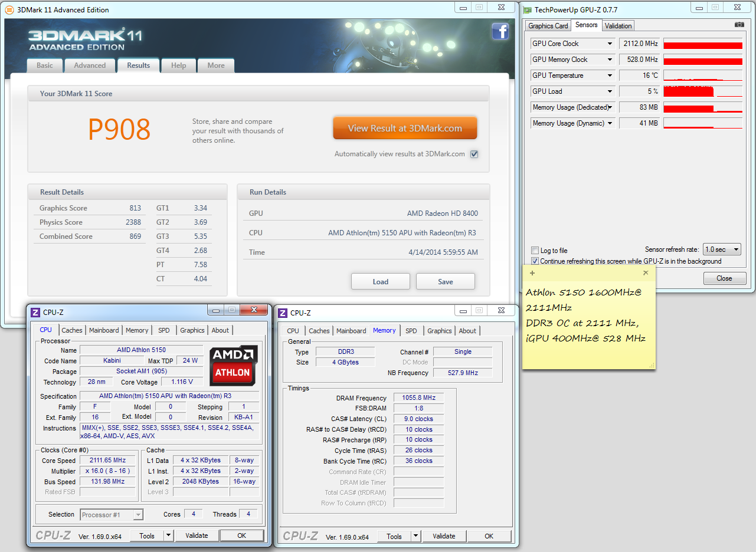Screen dimensions: 756x552
Task: Click the Bus Speed 131.98 MHz field
Action: (108, 482)
